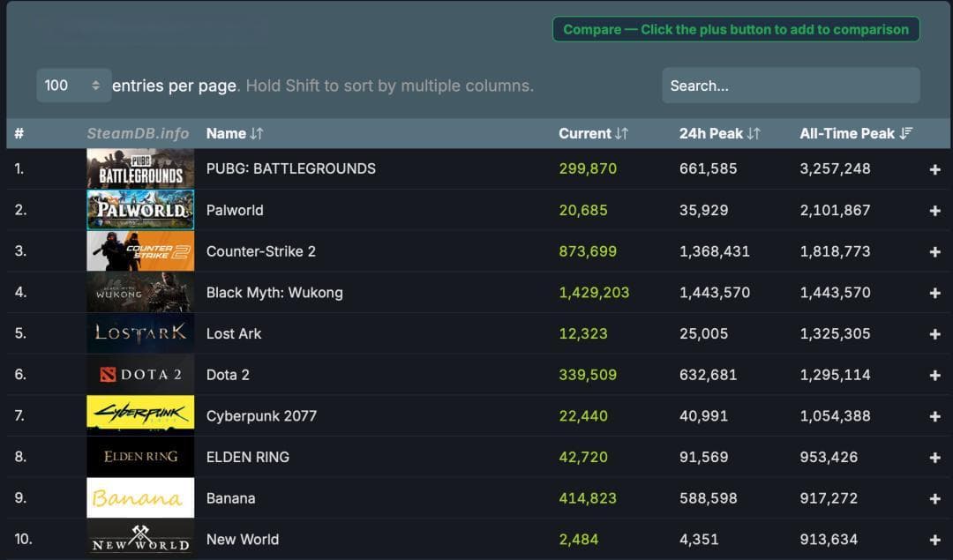Select all-time peak value 1,325,305
This screenshot has width=953, height=560.
click(835, 333)
